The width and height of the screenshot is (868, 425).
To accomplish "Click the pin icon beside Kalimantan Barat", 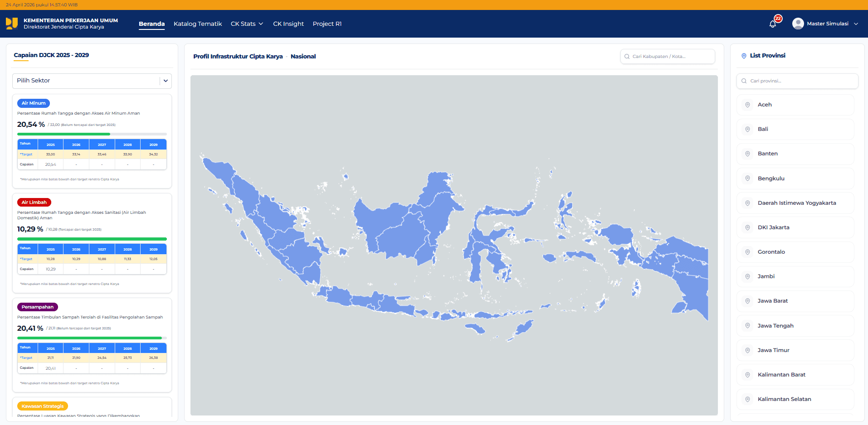I will tap(747, 375).
